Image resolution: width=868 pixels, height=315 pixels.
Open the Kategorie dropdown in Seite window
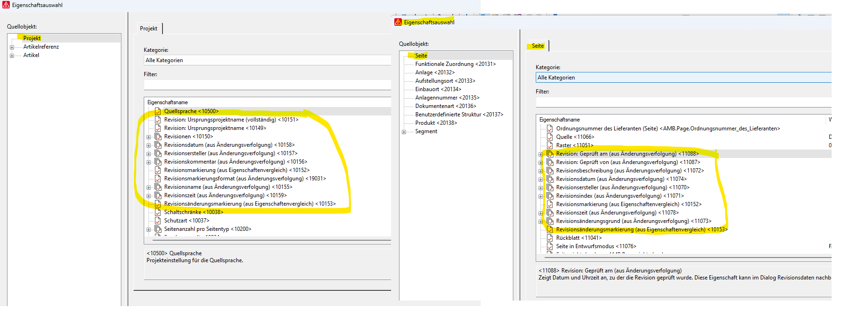click(684, 78)
